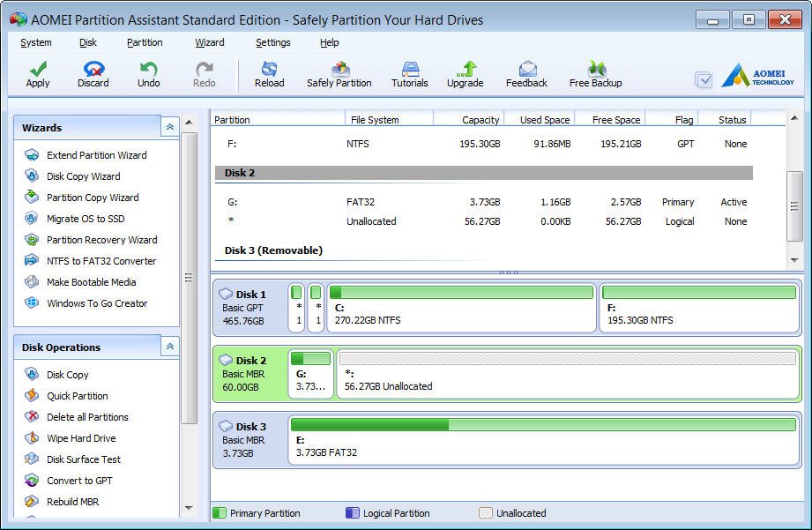Click the Apply checkmark icon
The image size is (812, 530).
[38, 70]
